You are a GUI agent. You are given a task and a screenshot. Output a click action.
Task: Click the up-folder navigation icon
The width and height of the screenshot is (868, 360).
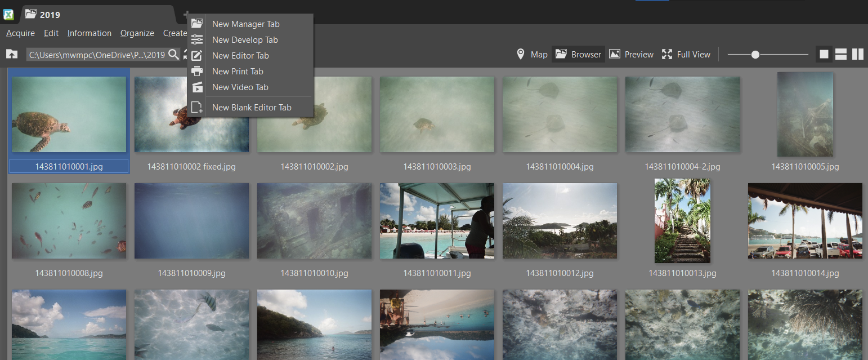(12, 54)
